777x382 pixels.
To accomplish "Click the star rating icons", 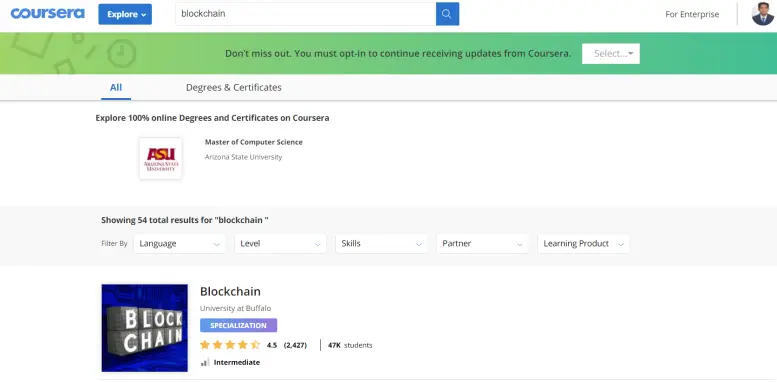I will coord(230,345).
